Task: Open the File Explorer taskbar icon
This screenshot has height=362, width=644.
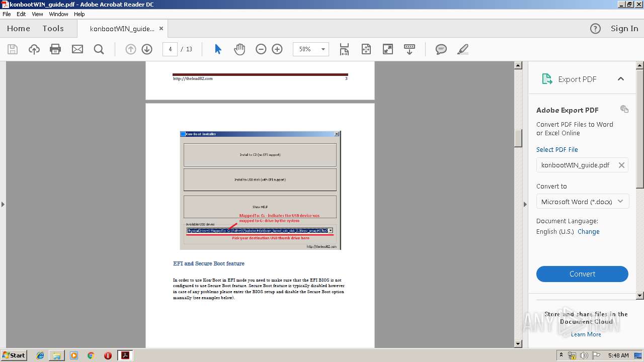Action: 57,355
